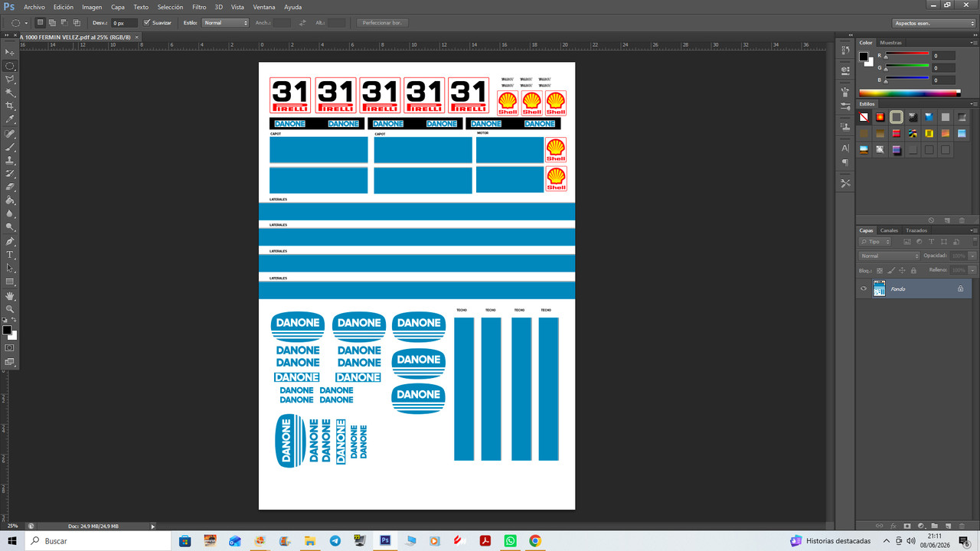Screen dimensions: 980x551
Task: Open Google Chrome from the taskbar
Action: pyautogui.click(x=535, y=541)
